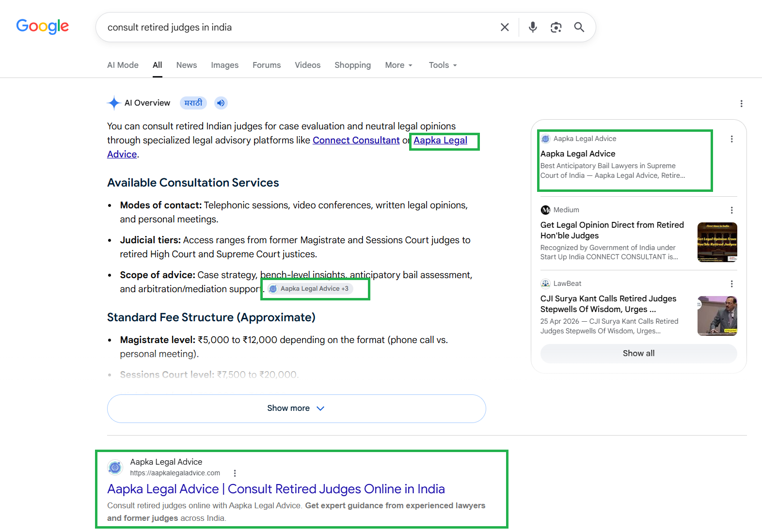Open three-dot menu beside aapkalegaladvice.com URL
Screen dimensions: 762x532
point(235,473)
